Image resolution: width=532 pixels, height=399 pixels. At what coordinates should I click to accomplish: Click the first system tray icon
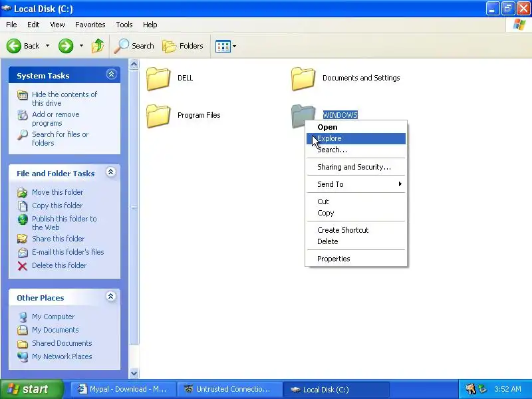click(x=470, y=389)
